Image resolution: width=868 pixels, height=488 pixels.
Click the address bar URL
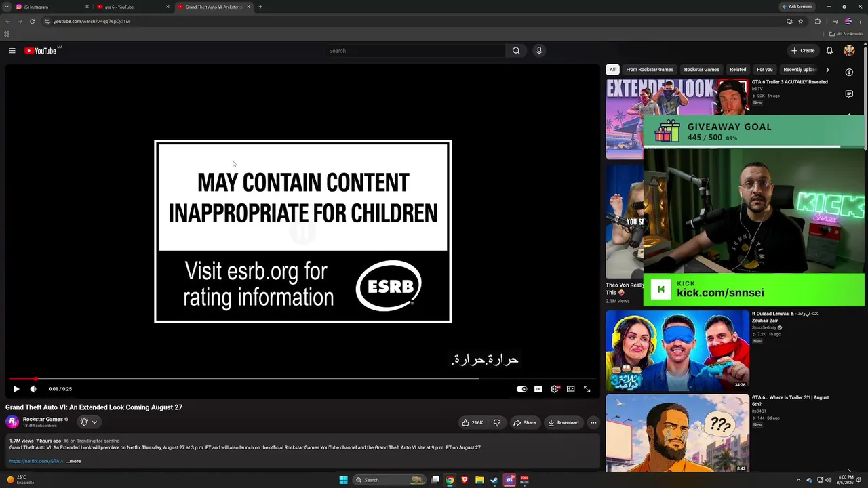pos(92,21)
